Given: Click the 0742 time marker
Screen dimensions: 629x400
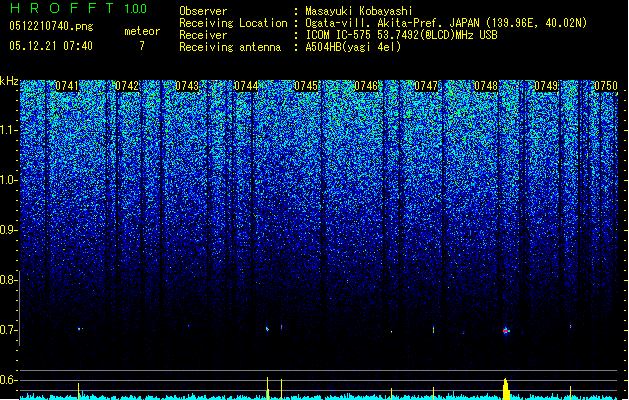Looking at the screenshot, I should (127, 86).
